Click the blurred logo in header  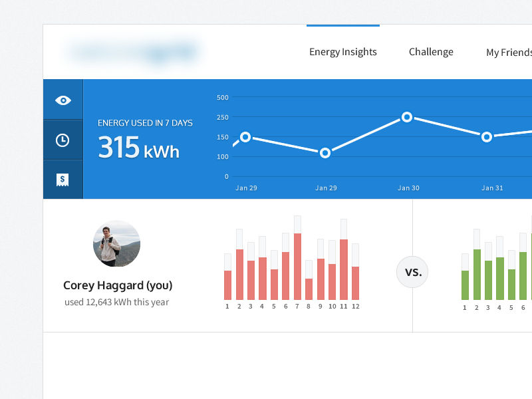tap(134, 52)
